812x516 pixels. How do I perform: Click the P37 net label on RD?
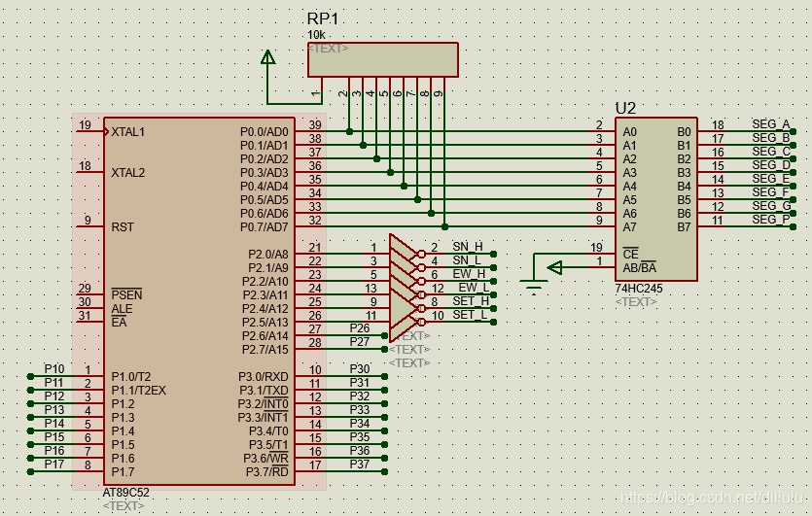[360, 464]
